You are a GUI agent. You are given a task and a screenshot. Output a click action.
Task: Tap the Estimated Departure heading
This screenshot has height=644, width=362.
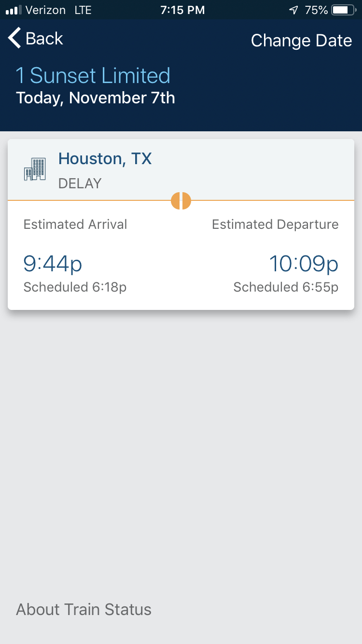(x=275, y=224)
